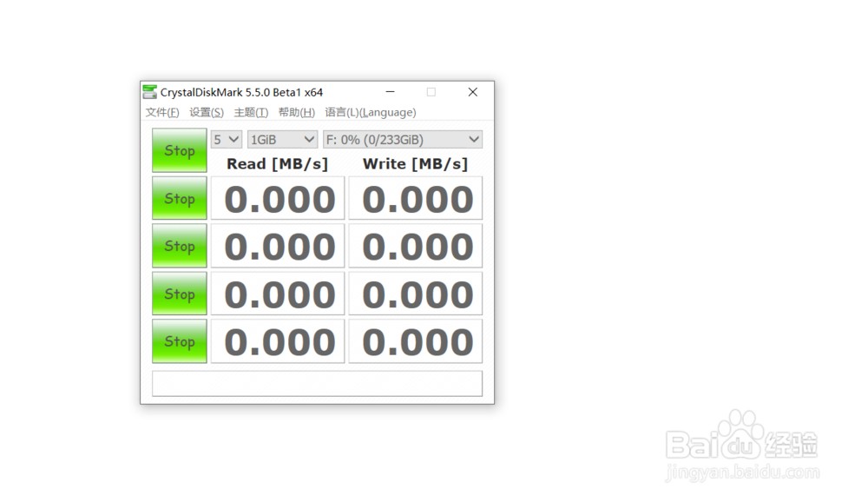Viewport: 868px width, 502px height.
Task: Expand the 1GiB test size dropdown
Action: pyautogui.click(x=282, y=139)
